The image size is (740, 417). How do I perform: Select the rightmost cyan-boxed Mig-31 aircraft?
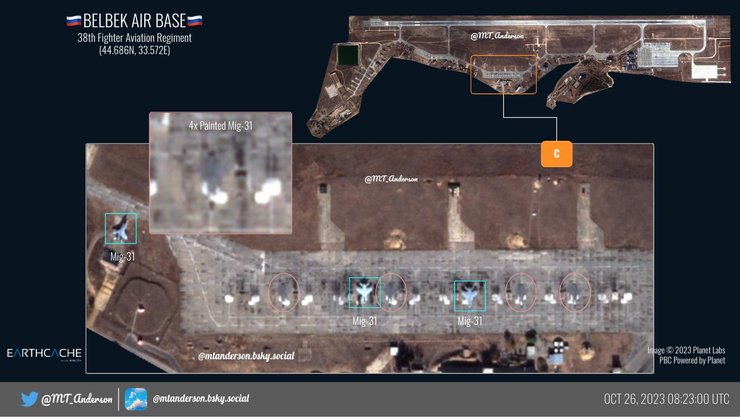(x=469, y=294)
